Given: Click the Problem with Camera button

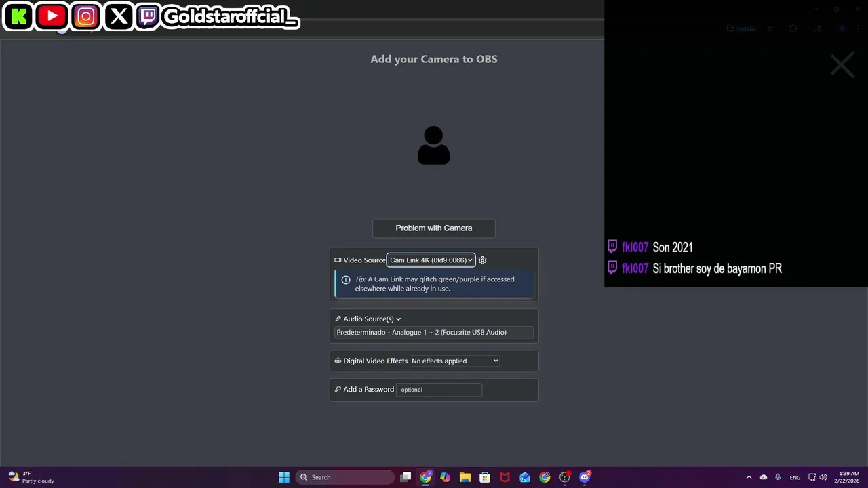Looking at the screenshot, I should click(x=434, y=228).
